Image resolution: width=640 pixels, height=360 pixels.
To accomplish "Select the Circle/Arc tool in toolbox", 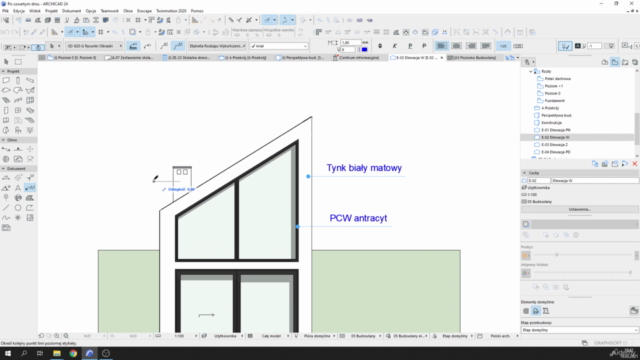I will click(18, 208).
